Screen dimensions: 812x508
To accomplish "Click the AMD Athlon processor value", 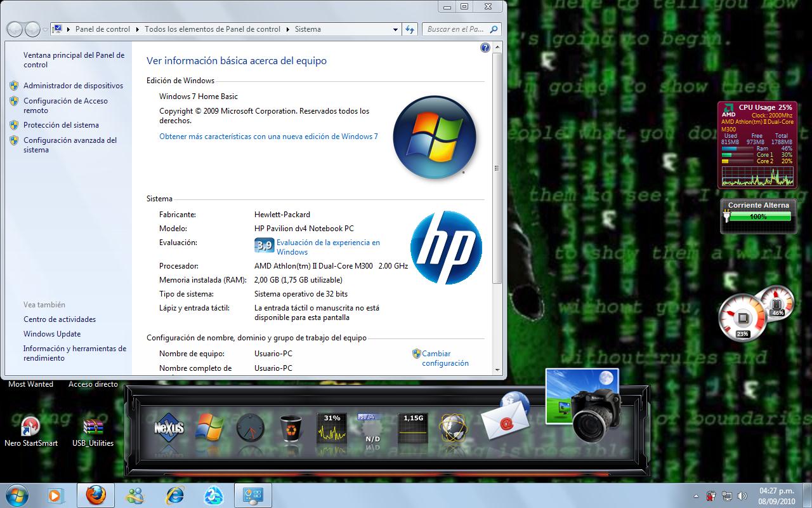I will 331,266.
